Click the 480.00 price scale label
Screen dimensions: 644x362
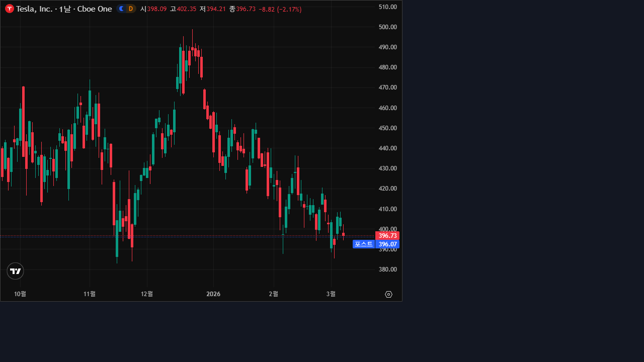coord(388,67)
